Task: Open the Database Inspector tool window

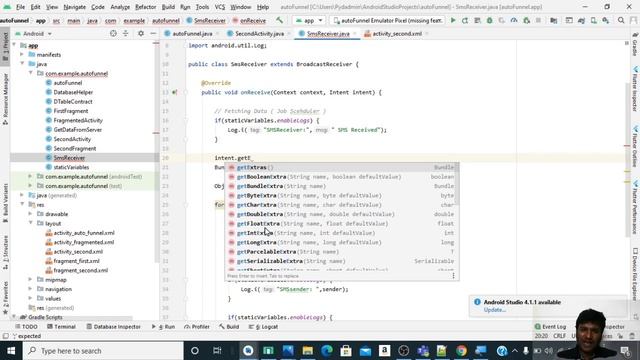Action: 113,327
